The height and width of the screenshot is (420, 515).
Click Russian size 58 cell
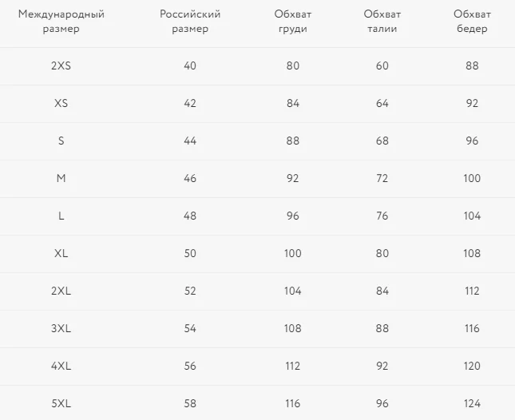point(190,403)
